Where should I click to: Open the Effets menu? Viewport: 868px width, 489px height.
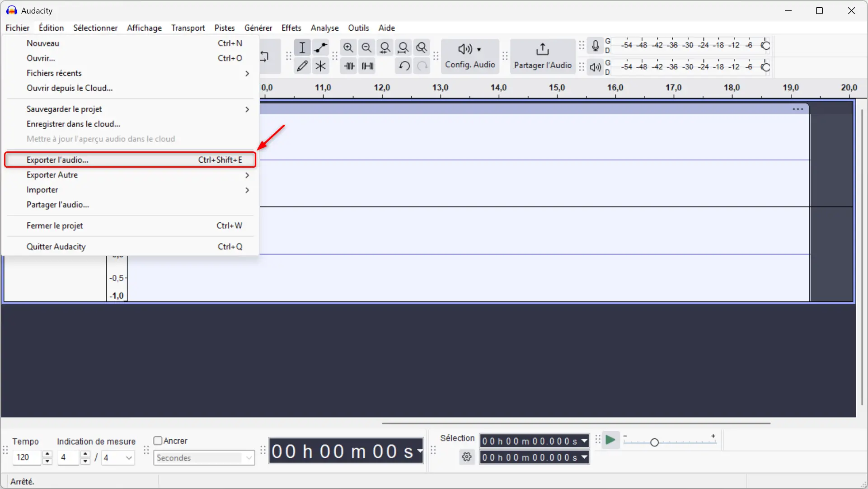tap(291, 28)
